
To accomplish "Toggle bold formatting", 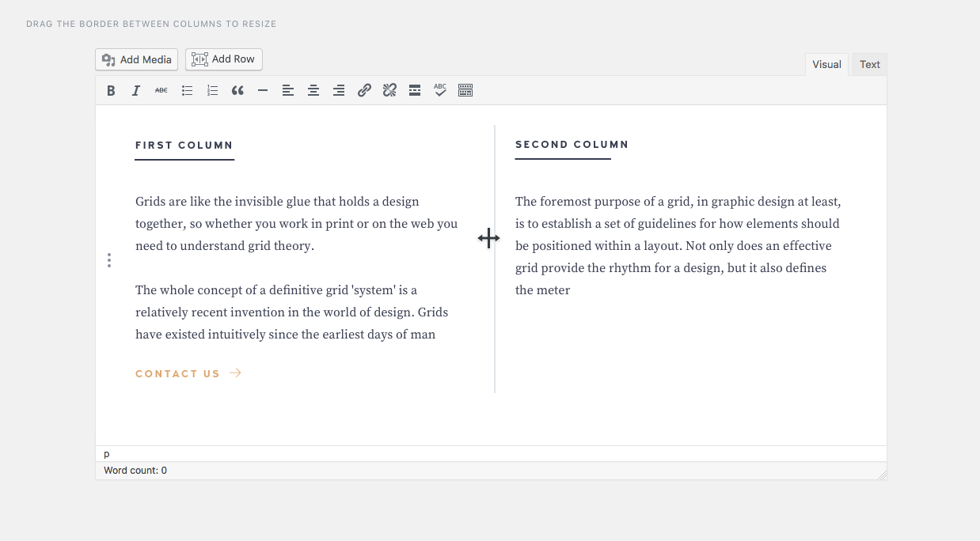I will [111, 91].
